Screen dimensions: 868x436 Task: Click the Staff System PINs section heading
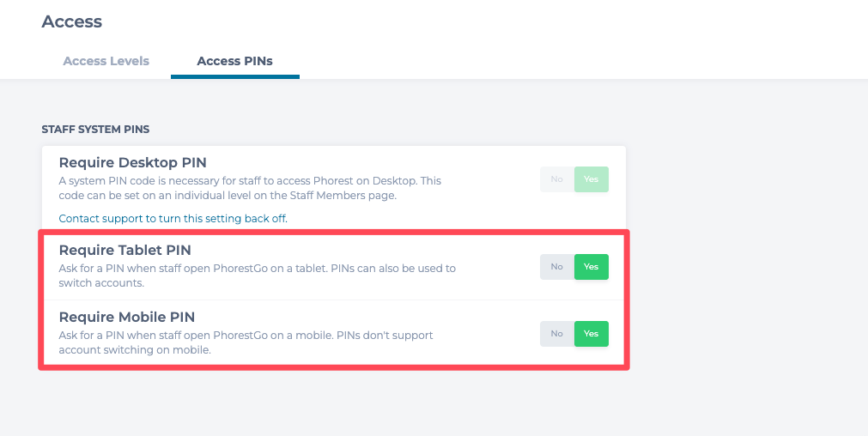click(x=95, y=130)
